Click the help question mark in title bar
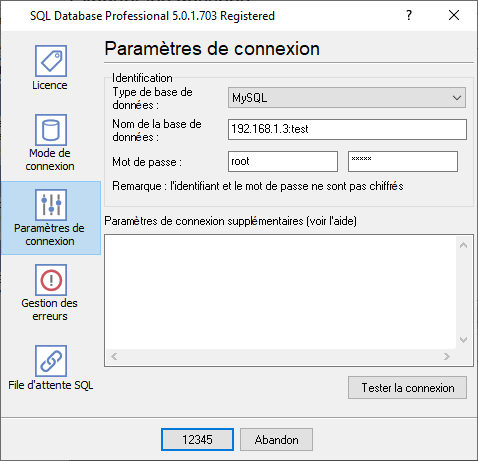Viewport: 478px width, 461px height. [409, 15]
